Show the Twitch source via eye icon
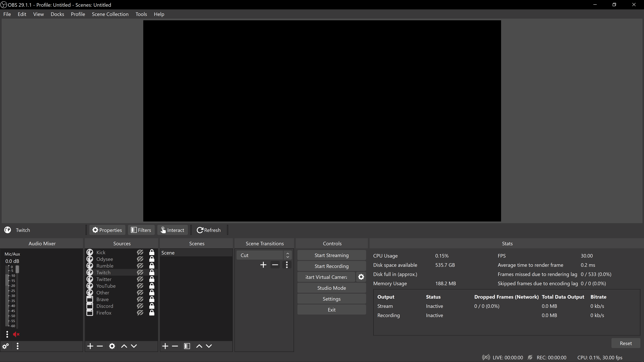The width and height of the screenshot is (644, 362). tap(140, 273)
